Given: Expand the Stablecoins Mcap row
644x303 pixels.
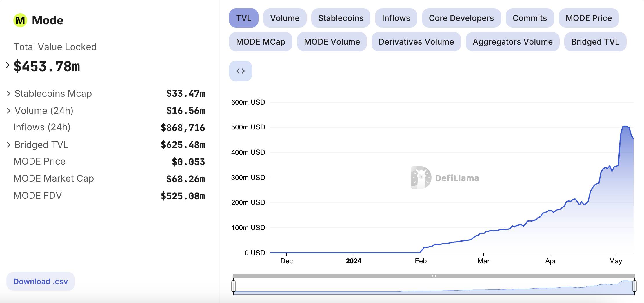Looking at the screenshot, I should [x=9, y=94].
